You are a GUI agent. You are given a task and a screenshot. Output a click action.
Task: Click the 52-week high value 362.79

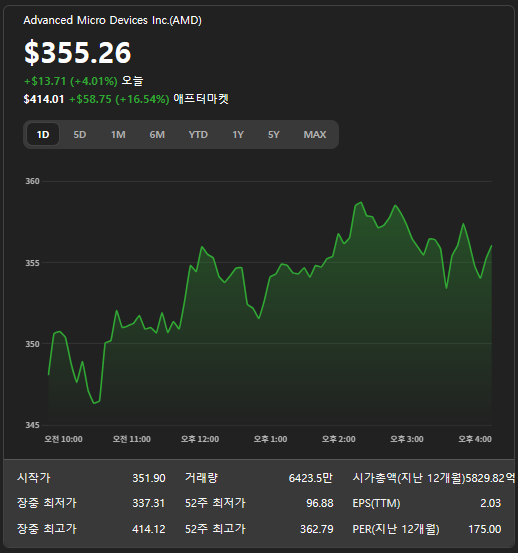(x=317, y=529)
